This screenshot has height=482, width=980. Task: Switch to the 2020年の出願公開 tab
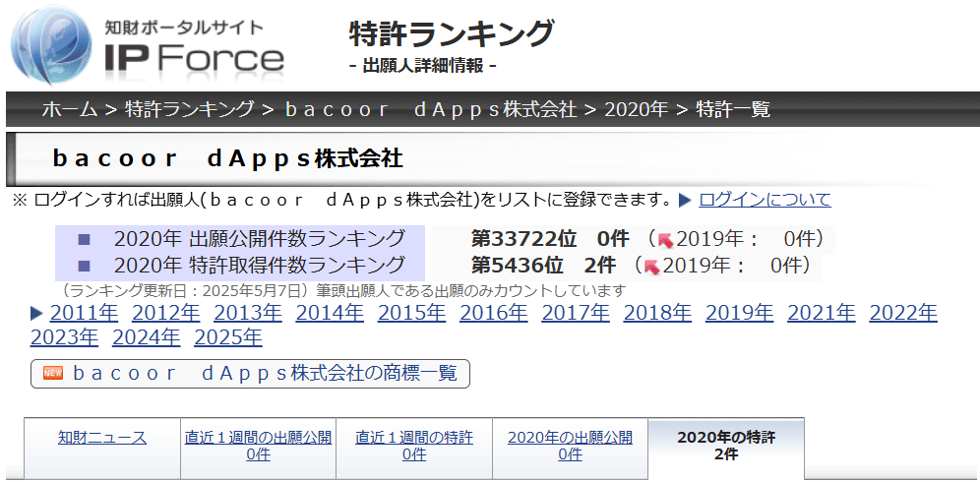click(x=570, y=446)
